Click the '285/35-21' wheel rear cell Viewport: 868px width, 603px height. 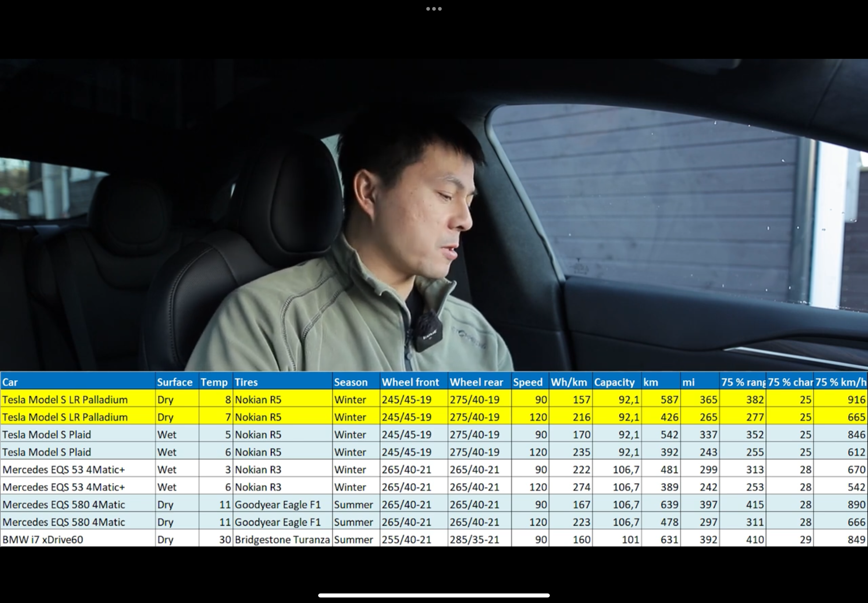[480, 539]
